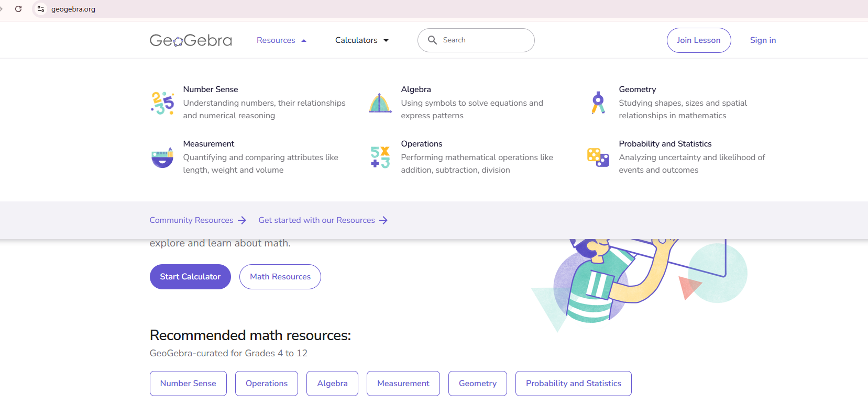Click the Join Lesson button
868x406 pixels.
[698, 40]
